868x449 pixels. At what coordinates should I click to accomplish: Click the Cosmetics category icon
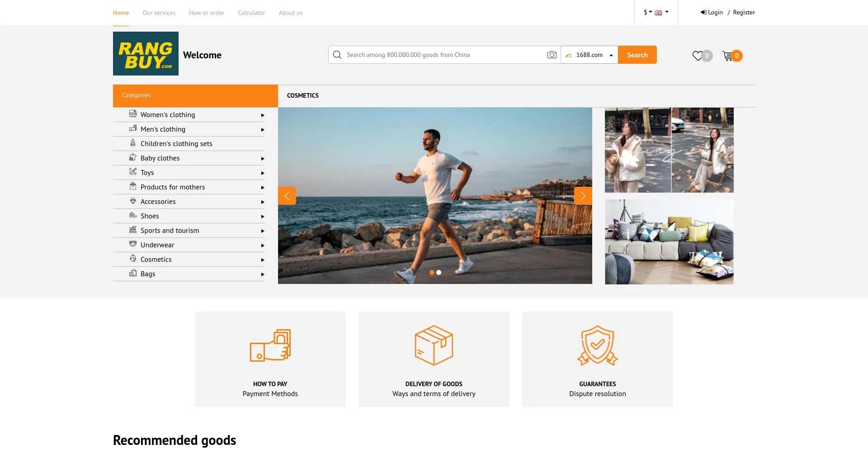(x=133, y=259)
